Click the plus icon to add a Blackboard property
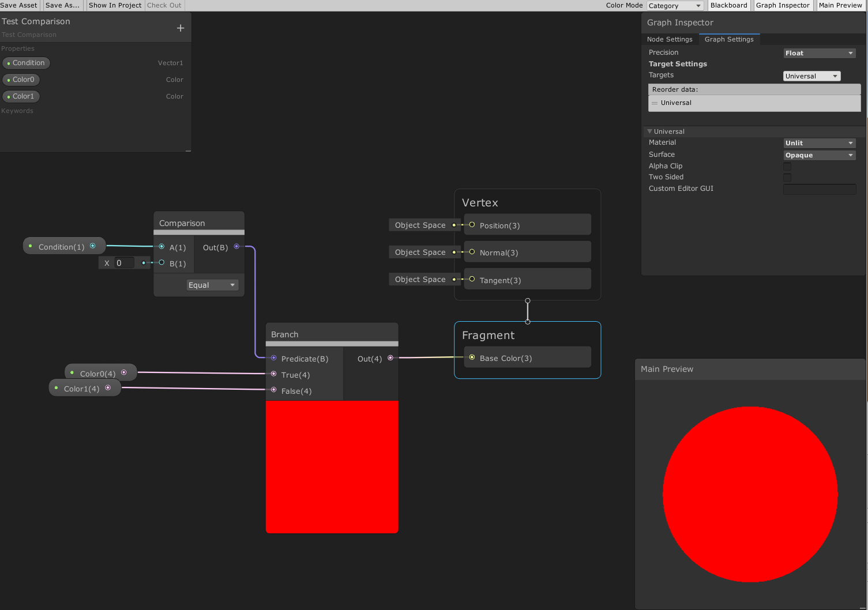The image size is (868, 610). pos(180,27)
